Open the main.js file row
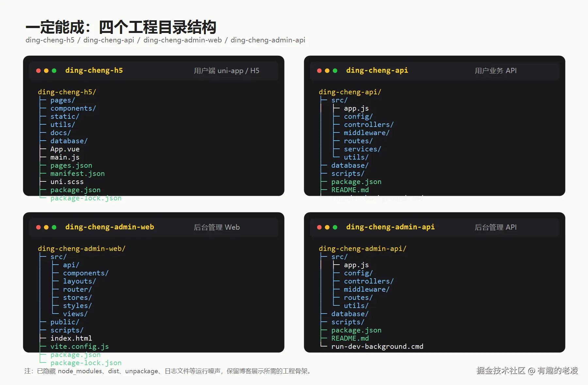The width and height of the screenshot is (588, 385). (65, 158)
